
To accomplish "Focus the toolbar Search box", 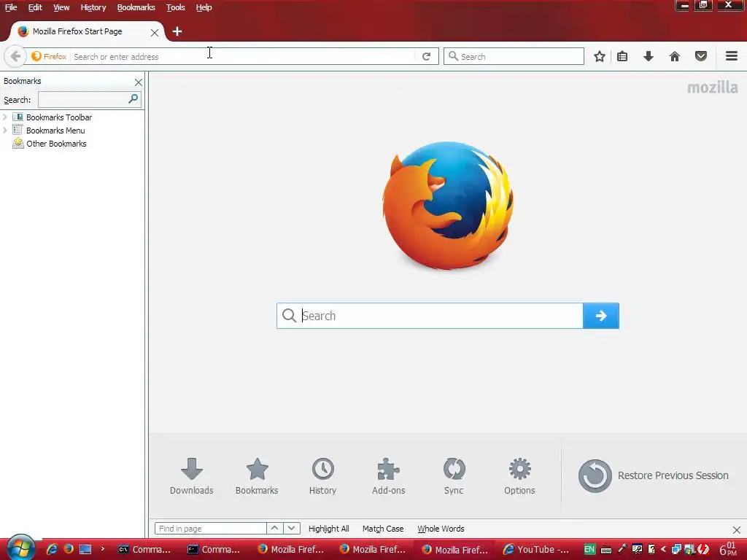I will tap(514, 56).
